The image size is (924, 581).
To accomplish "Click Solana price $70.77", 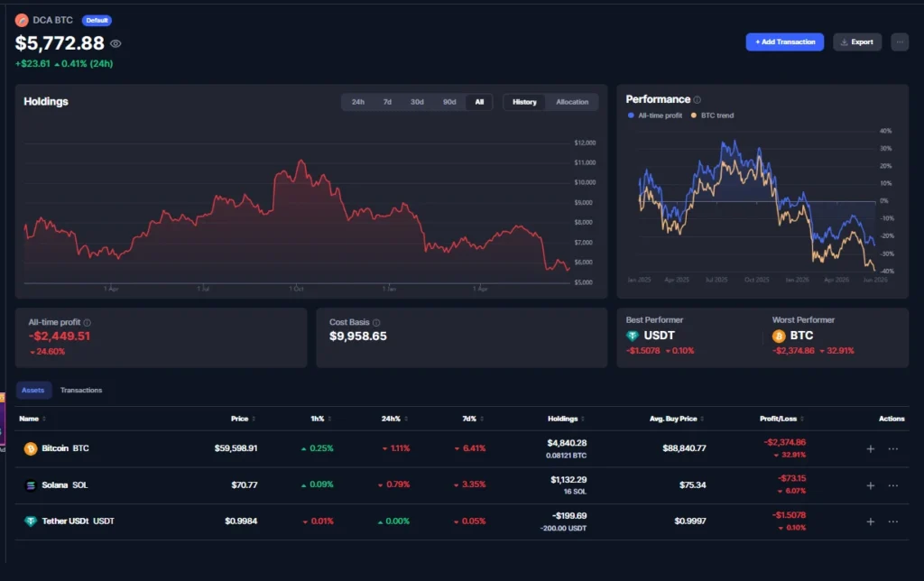I will (244, 485).
